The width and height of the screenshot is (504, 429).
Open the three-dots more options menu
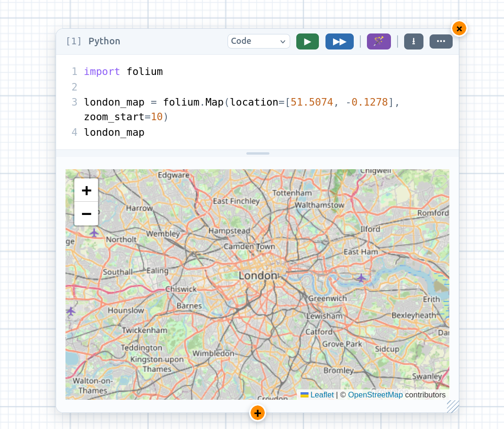click(441, 41)
